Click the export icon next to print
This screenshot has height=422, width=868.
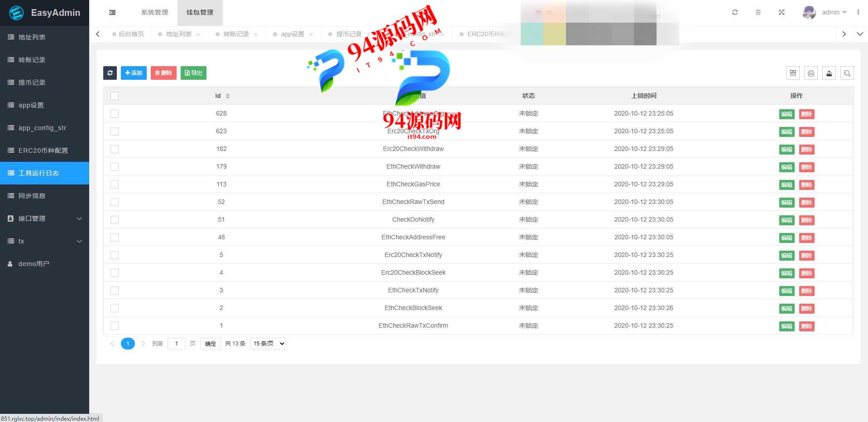(829, 73)
